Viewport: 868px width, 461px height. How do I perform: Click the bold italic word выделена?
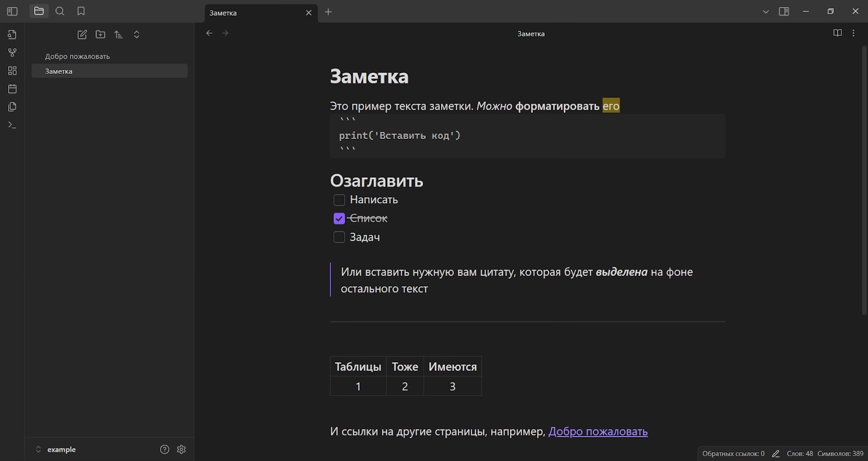point(622,272)
